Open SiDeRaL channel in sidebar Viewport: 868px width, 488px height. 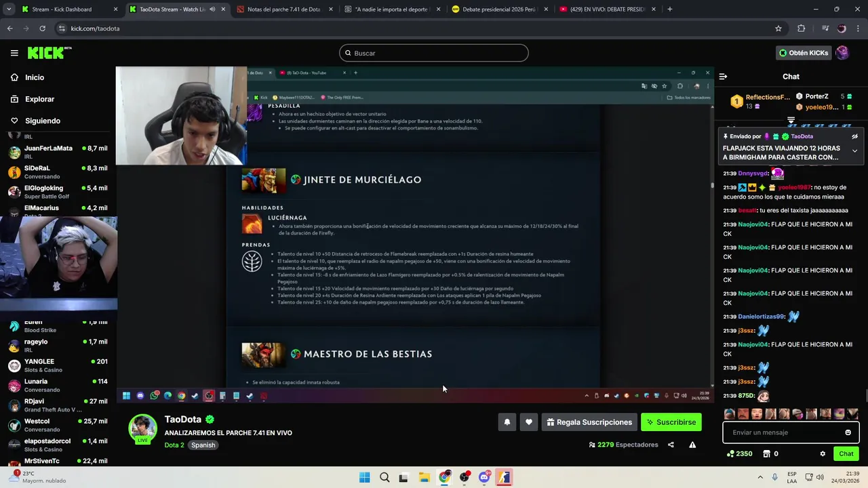[58, 171]
